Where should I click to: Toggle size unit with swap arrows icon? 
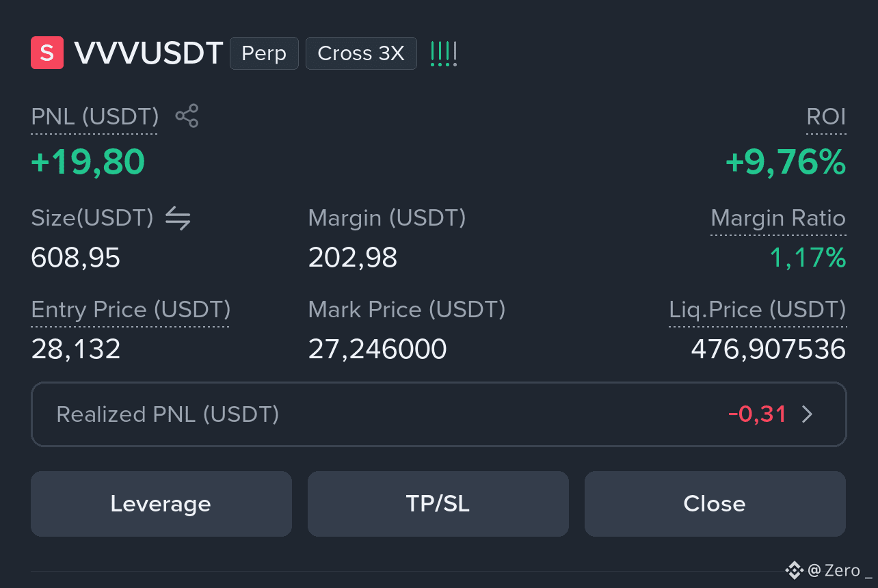click(x=178, y=219)
